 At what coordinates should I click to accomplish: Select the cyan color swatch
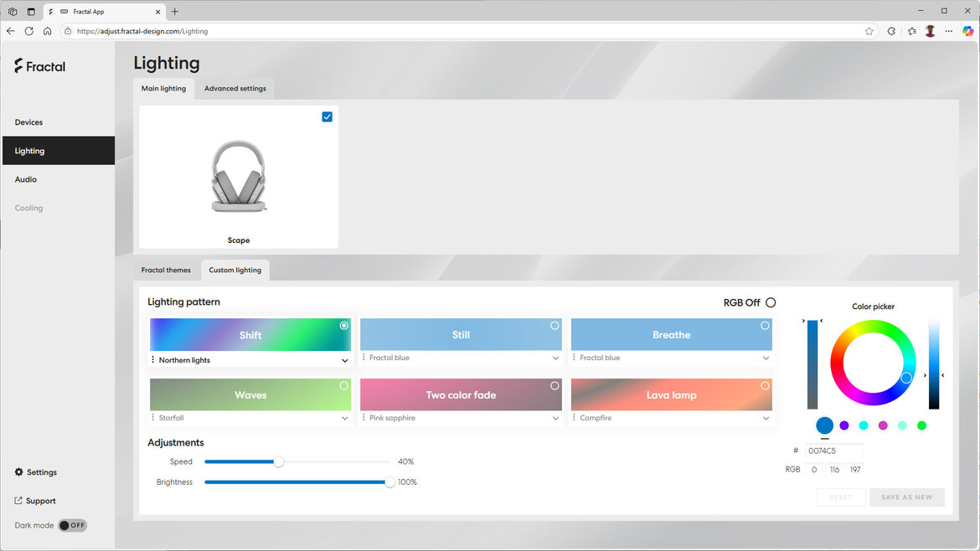click(x=864, y=425)
